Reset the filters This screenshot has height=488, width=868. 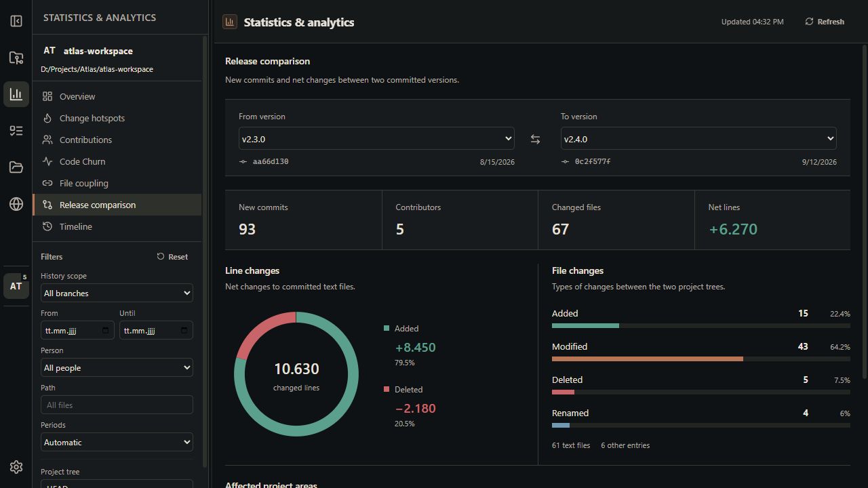172,257
